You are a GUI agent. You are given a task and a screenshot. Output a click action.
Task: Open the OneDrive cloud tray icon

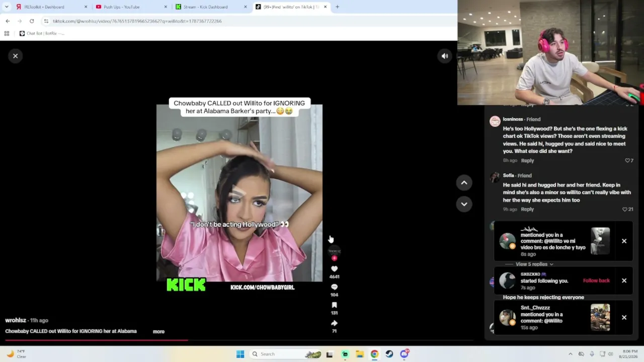click(x=581, y=354)
